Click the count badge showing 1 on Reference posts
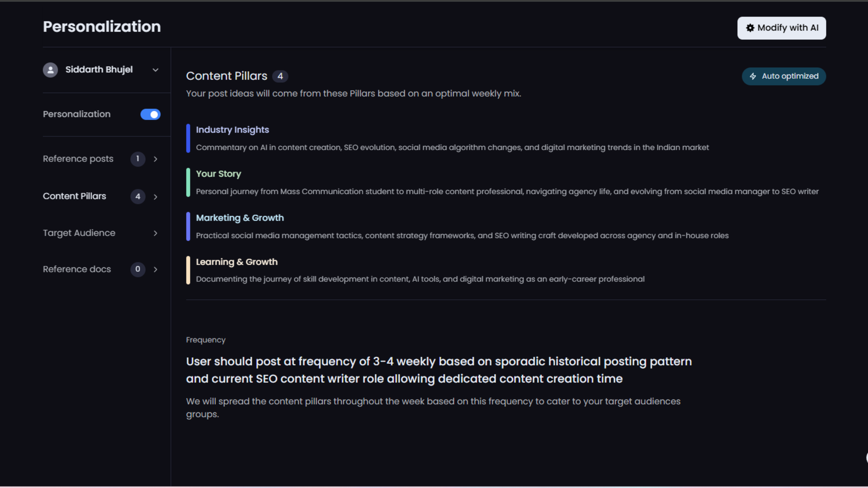The image size is (868, 488). [138, 159]
